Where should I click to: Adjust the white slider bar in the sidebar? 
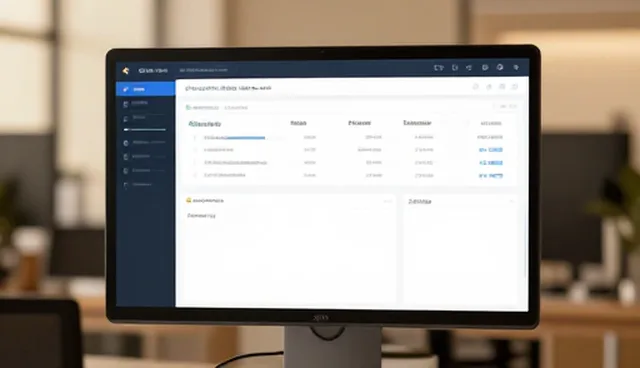[145, 130]
